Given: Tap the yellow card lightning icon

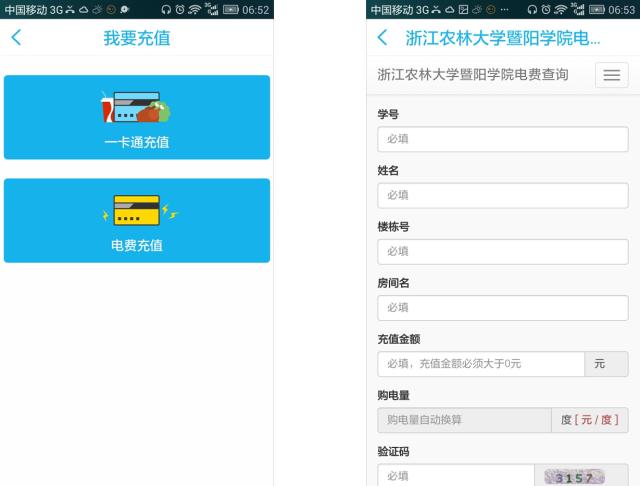Looking at the screenshot, I should point(140,210).
